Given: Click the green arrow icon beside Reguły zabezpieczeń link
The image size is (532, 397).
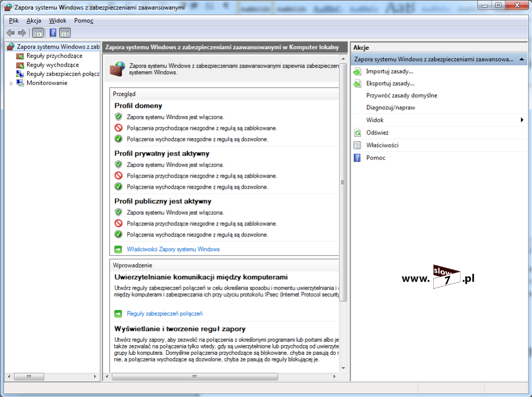Looking at the screenshot, I should [118, 314].
